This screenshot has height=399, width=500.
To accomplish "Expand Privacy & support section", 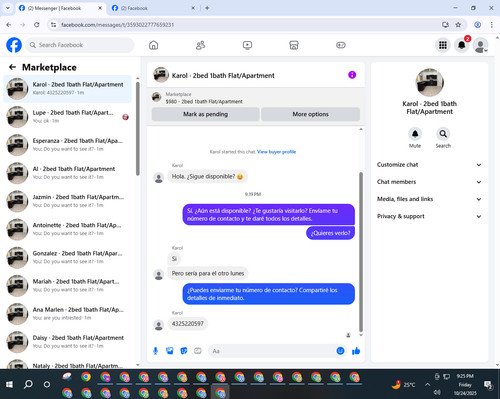I will tap(429, 216).
